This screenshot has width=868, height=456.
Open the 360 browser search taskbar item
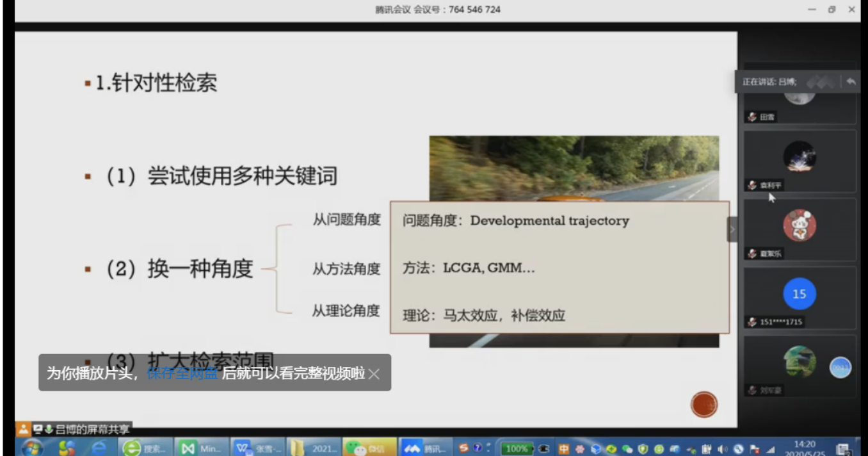145,448
